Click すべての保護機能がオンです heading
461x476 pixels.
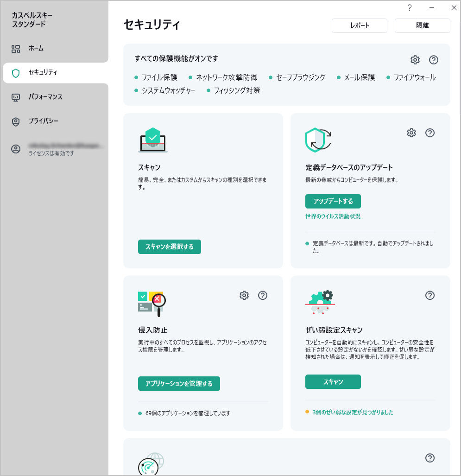point(177,58)
